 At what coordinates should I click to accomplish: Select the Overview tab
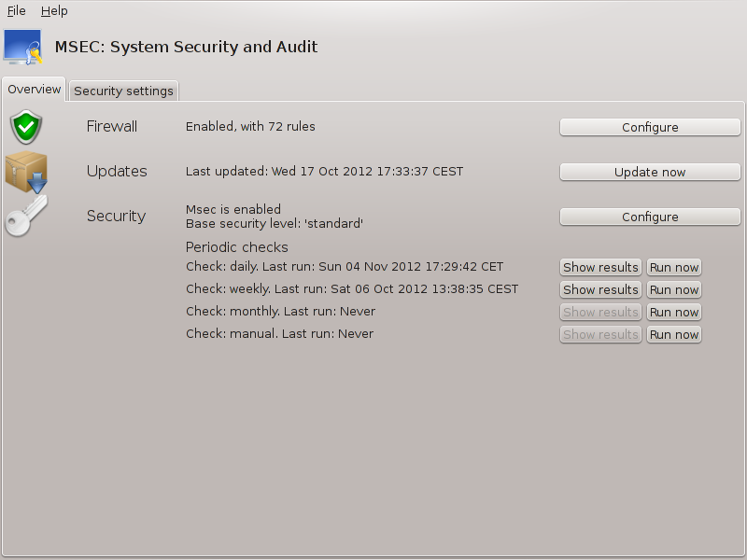pyautogui.click(x=34, y=90)
